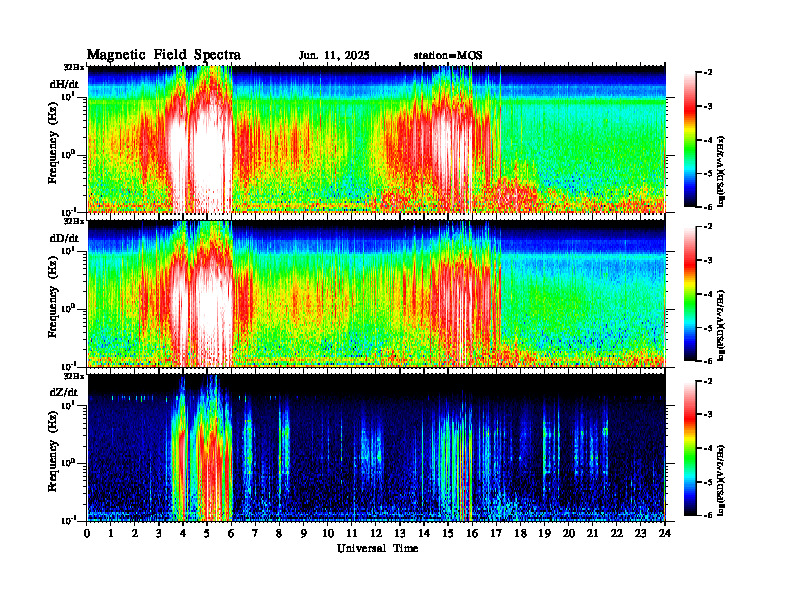Click hour "5" on the Universal Time axis

(207, 533)
